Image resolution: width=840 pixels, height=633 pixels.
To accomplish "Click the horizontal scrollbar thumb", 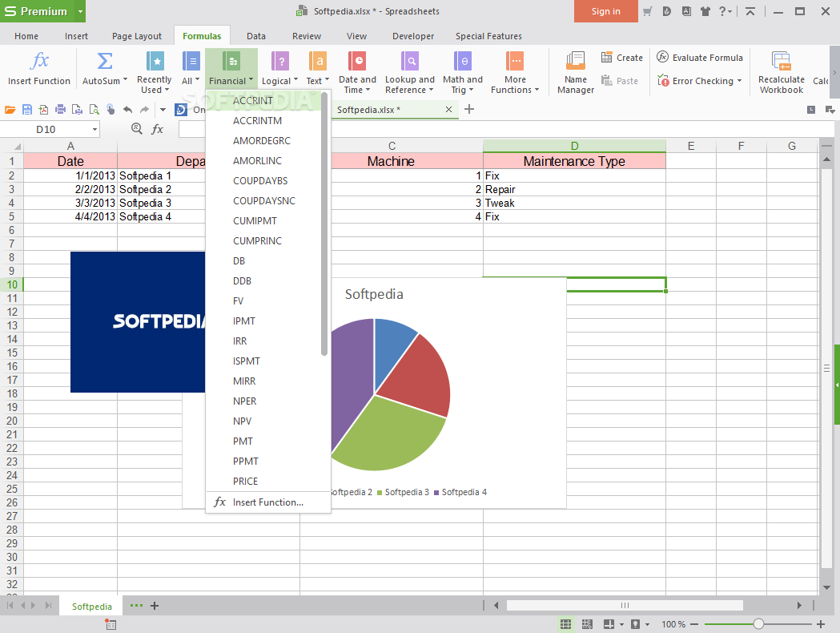I will click(x=625, y=605).
